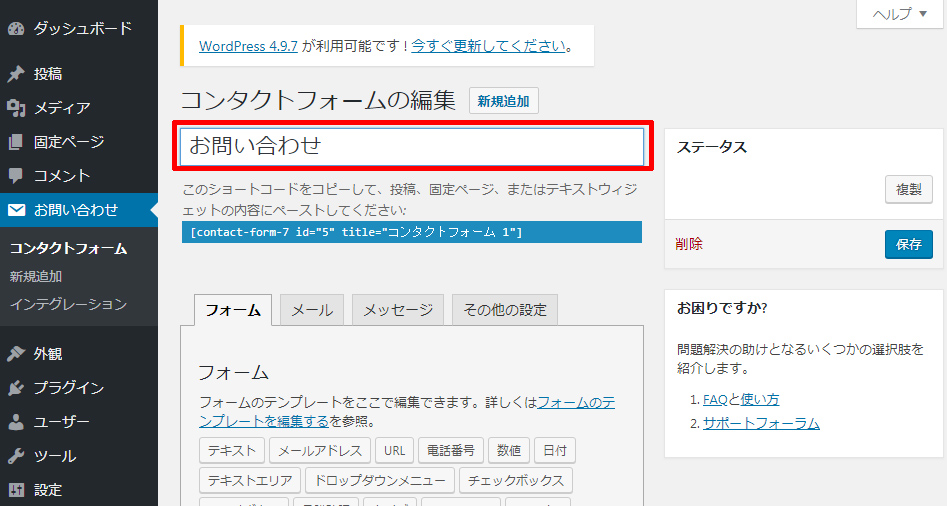
Task: Expand the ヘルプ help dropdown
Action: [899, 14]
